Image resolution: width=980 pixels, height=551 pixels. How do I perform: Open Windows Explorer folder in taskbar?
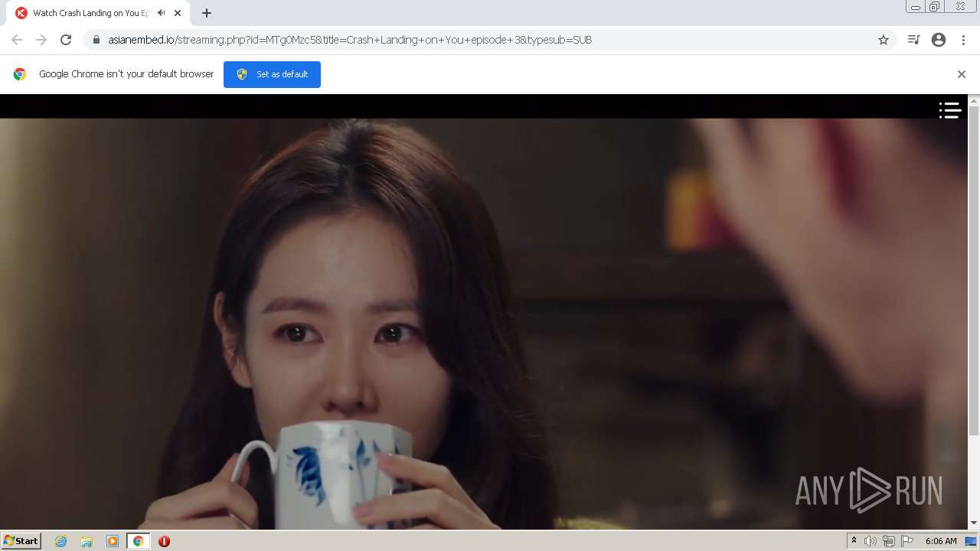coord(87,541)
